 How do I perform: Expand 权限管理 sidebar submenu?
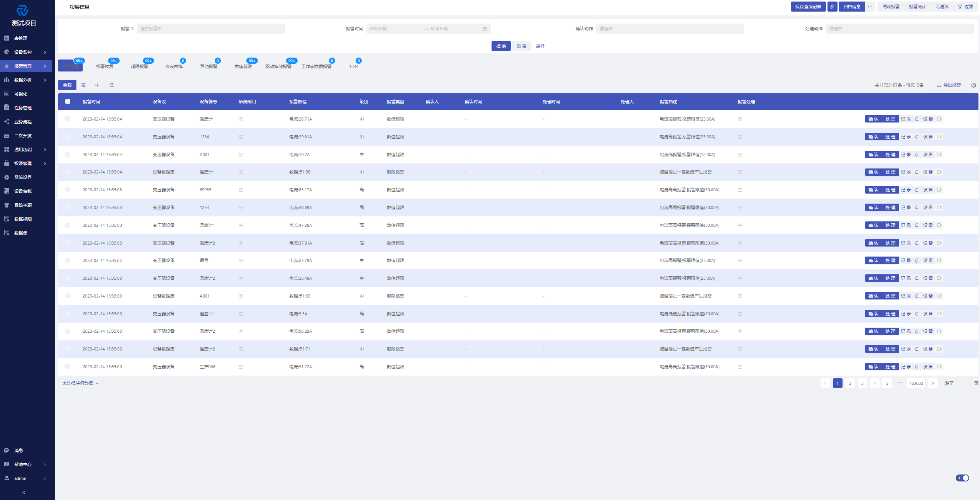(26, 163)
